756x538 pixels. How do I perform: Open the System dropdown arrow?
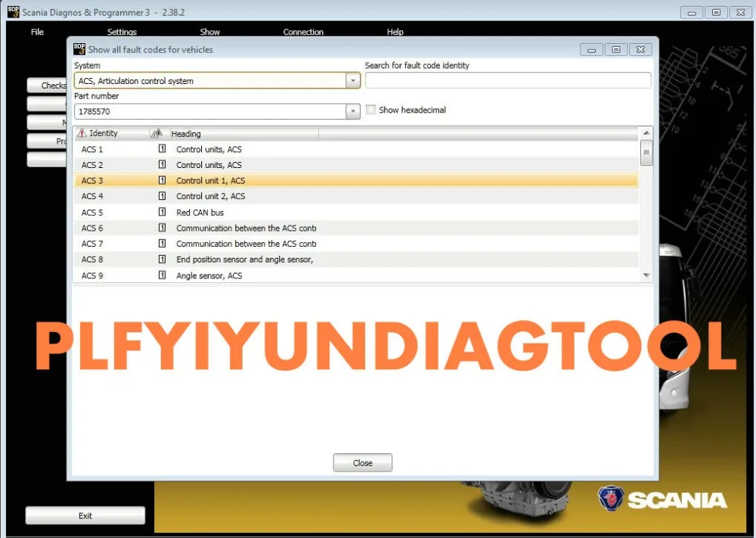click(353, 80)
